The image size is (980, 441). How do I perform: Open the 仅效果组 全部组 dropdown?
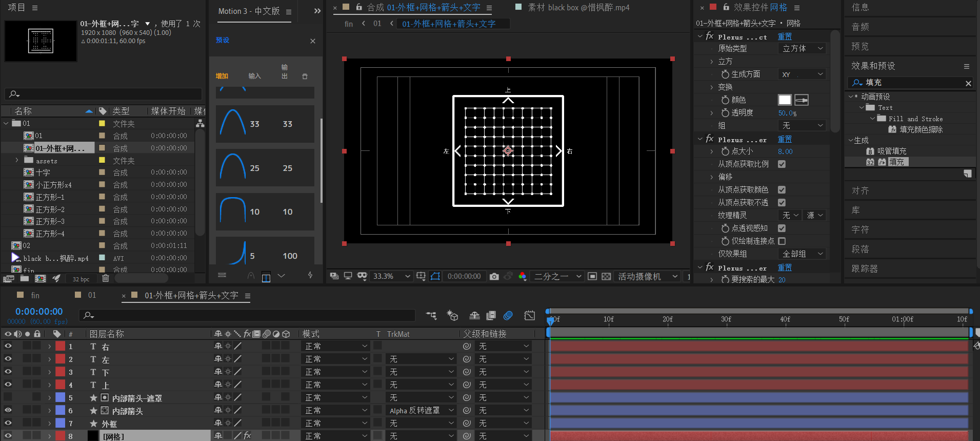pos(803,254)
